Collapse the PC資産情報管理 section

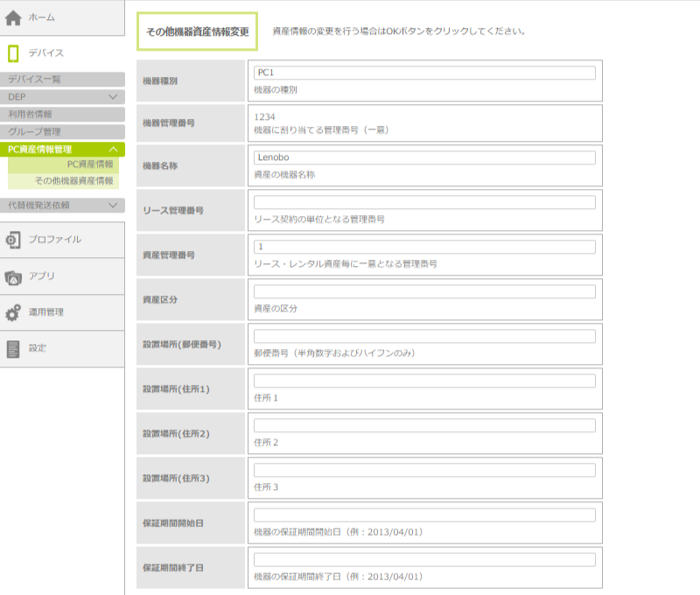[x=113, y=150]
